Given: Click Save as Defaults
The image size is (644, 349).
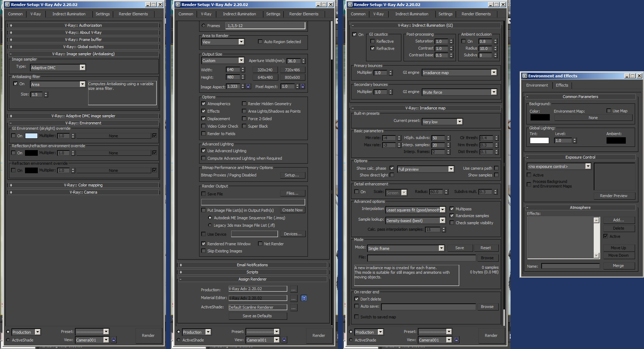Looking at the screenshot, I should (257, 316).
